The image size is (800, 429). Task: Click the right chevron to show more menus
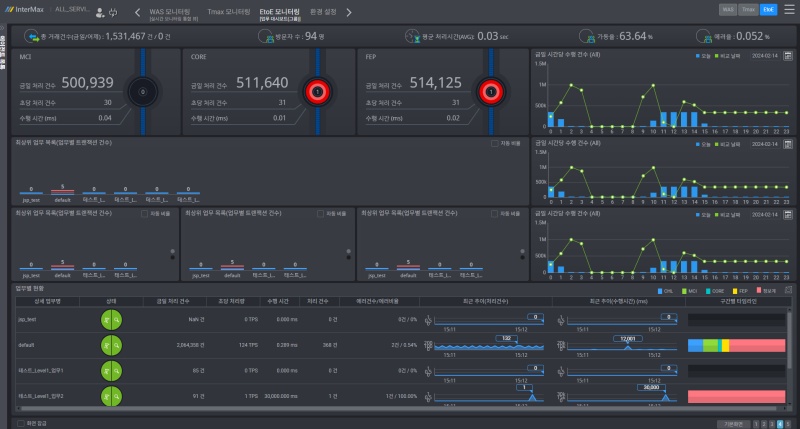click(x=349, y=12)
